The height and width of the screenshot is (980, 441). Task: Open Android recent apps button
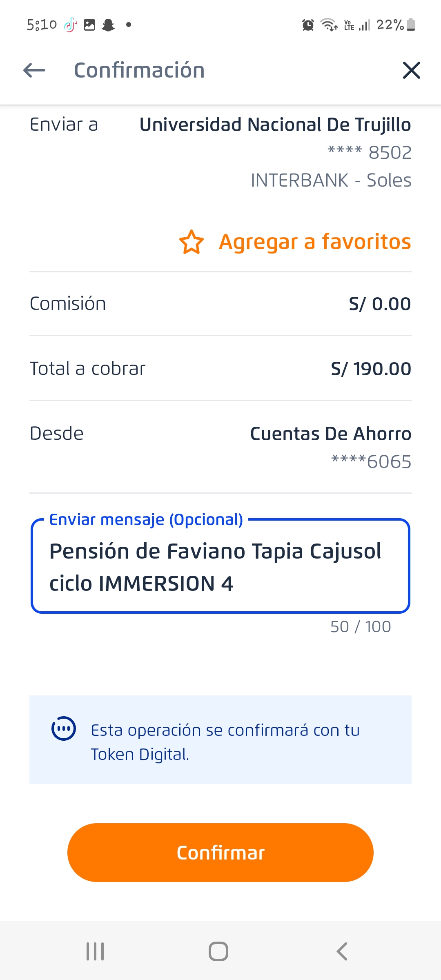[95, 951]
